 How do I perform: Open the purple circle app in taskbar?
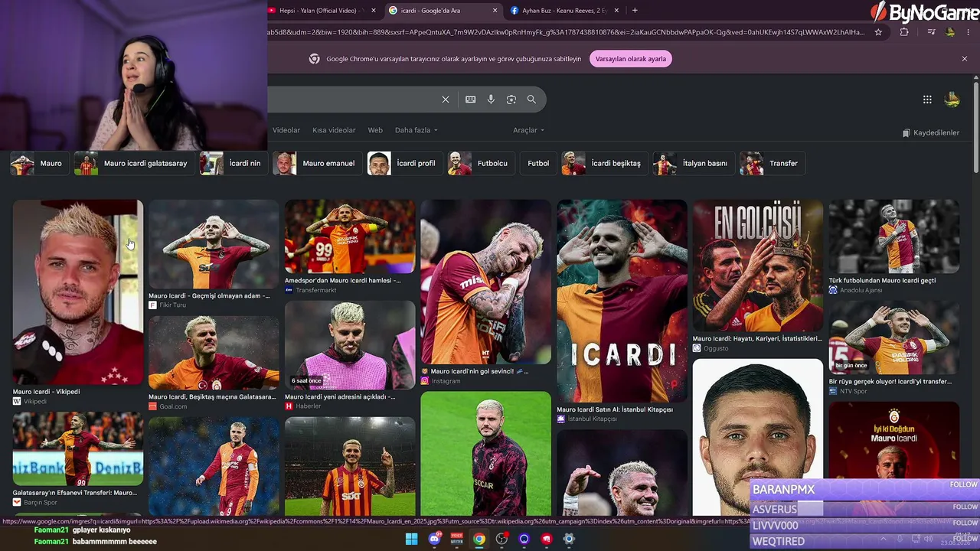[x=524, y=539]
